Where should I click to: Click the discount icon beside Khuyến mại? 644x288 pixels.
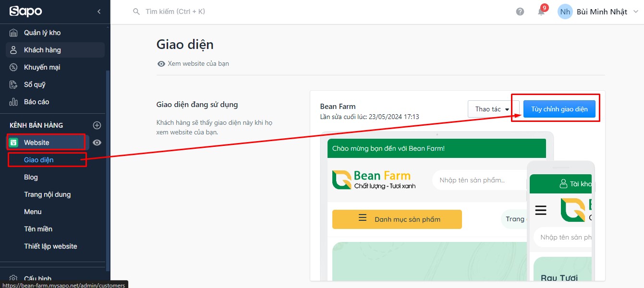(x=14, y=67)
